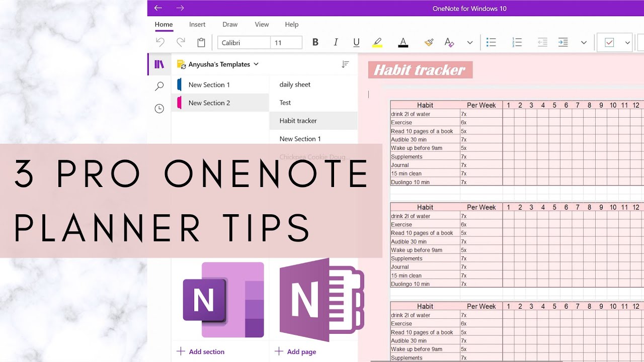Click 'Journal' cell in second table
This screenshot has height=362, width=644.
tap(425, 266)
